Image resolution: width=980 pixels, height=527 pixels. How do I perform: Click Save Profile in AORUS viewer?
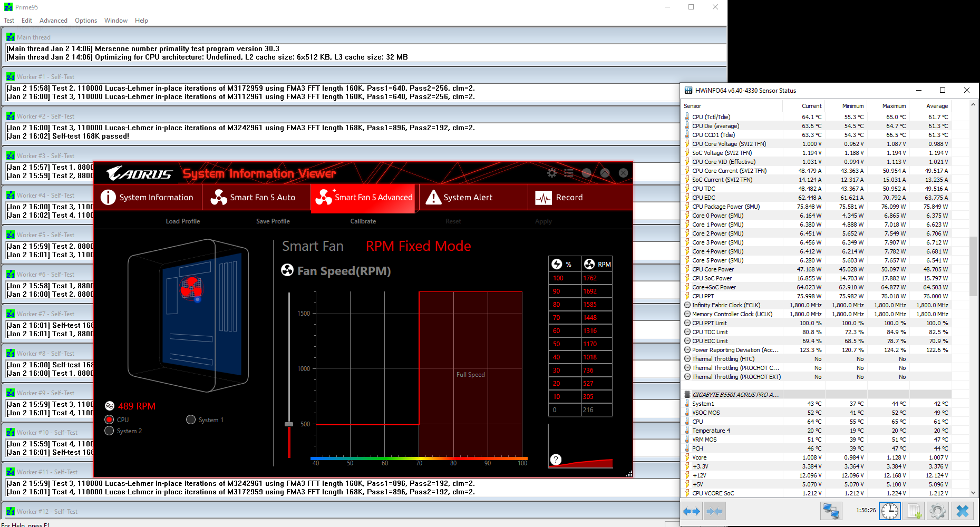[273, 221]
